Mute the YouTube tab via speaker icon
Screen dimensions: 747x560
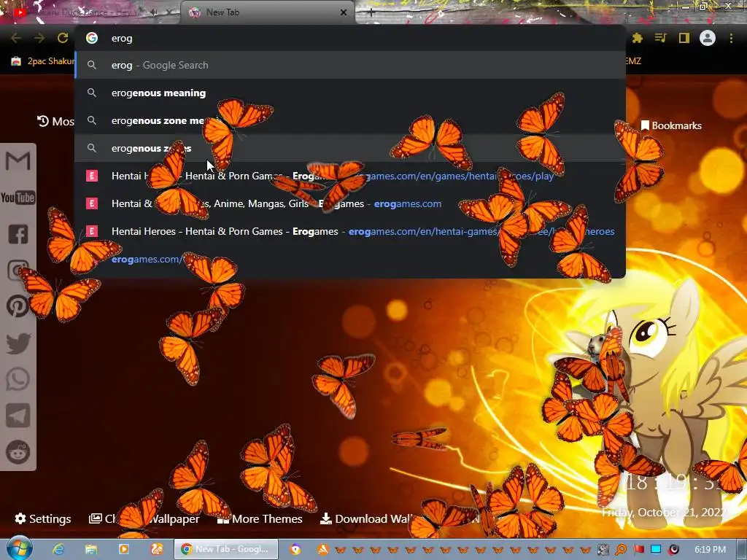coord(154,12)
